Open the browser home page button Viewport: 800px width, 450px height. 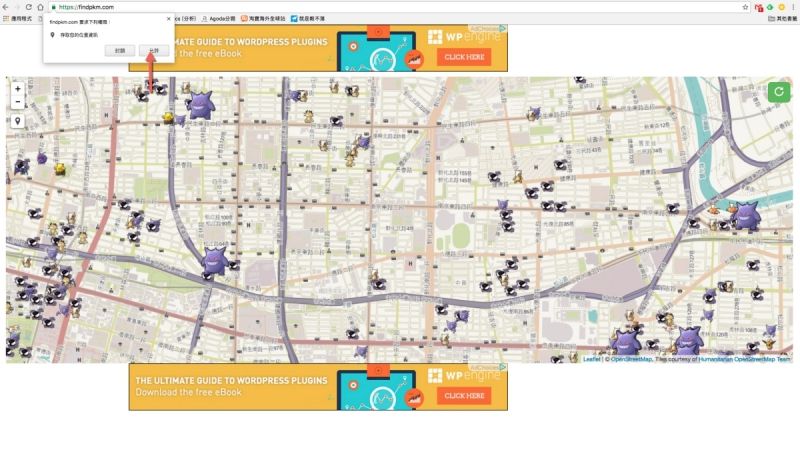(x=40, y=7)
